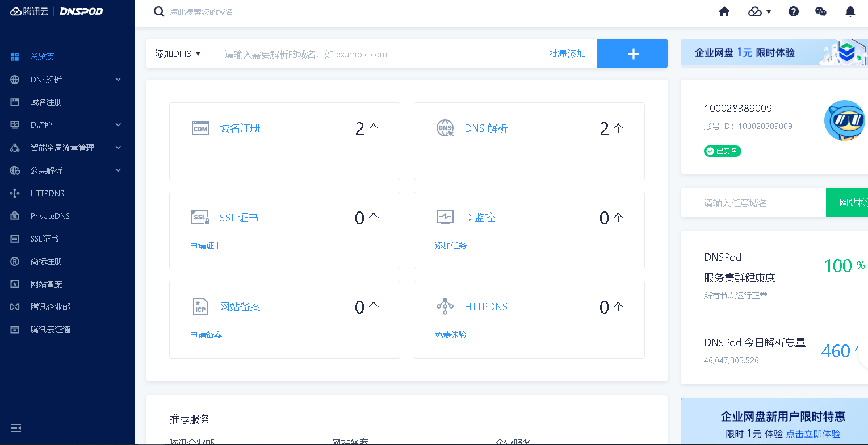Click the ICP icon in 网站备案 card

pos(200,306)
